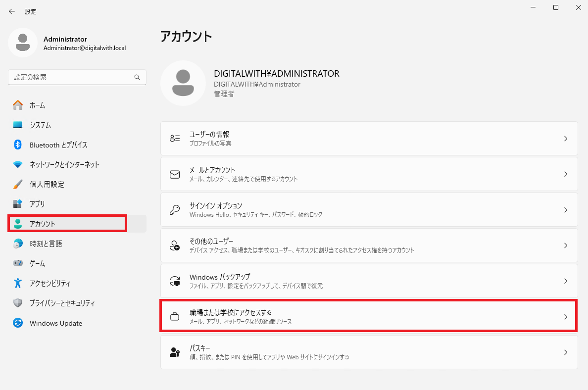Image resolution: width=588 pixels, height=390 pixels.
Task: Open the ホーム settings page
Action: (x=77, y=105)
